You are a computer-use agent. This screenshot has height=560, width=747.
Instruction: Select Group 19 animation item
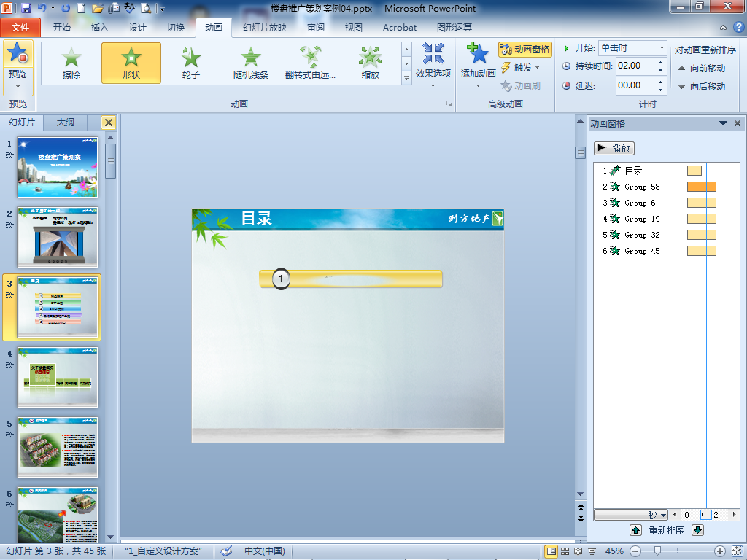coord(642,219)
